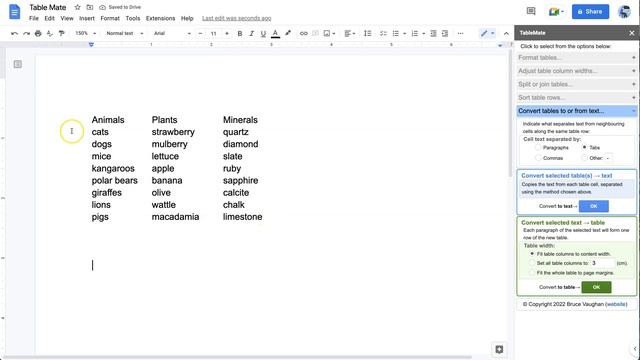
Task: Activate the paint format roller
Action: [x=62, y=33]
